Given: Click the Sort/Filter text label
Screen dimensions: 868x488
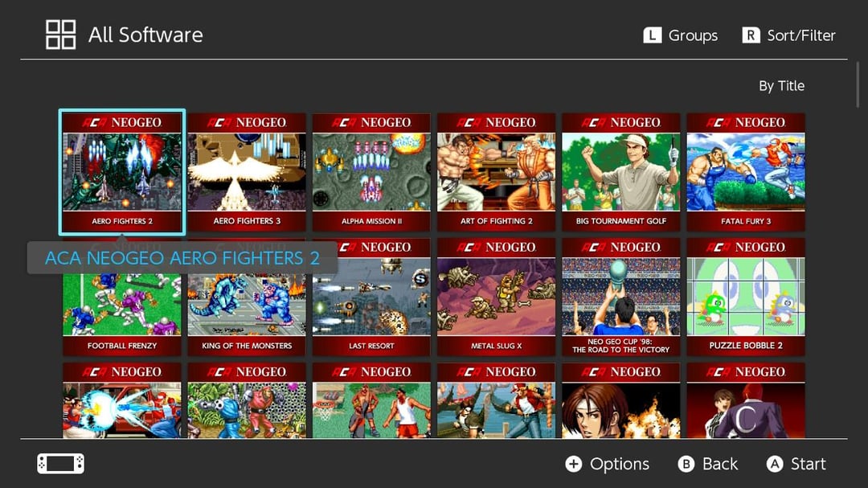Looking at the screenshot, I should pyautogui.click(x=801, y=35).
